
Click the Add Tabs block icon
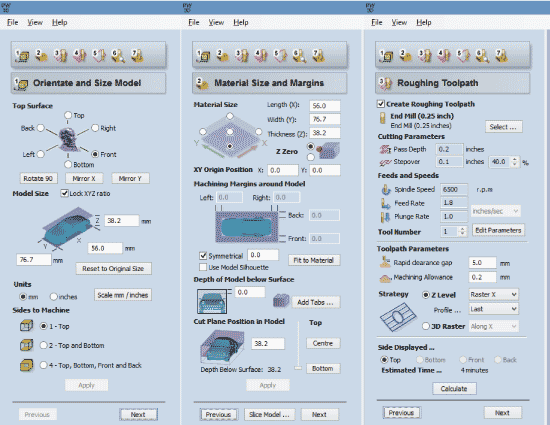pos(281,301)
